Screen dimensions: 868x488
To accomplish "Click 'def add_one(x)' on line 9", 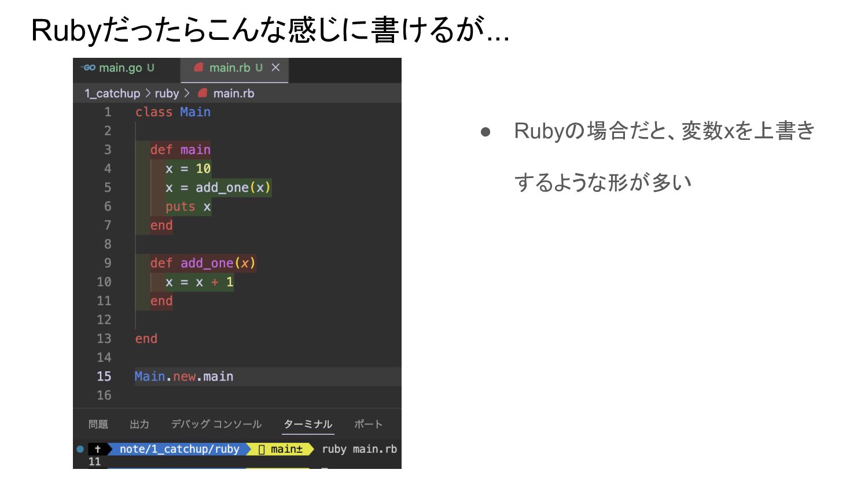I will 203,263.
